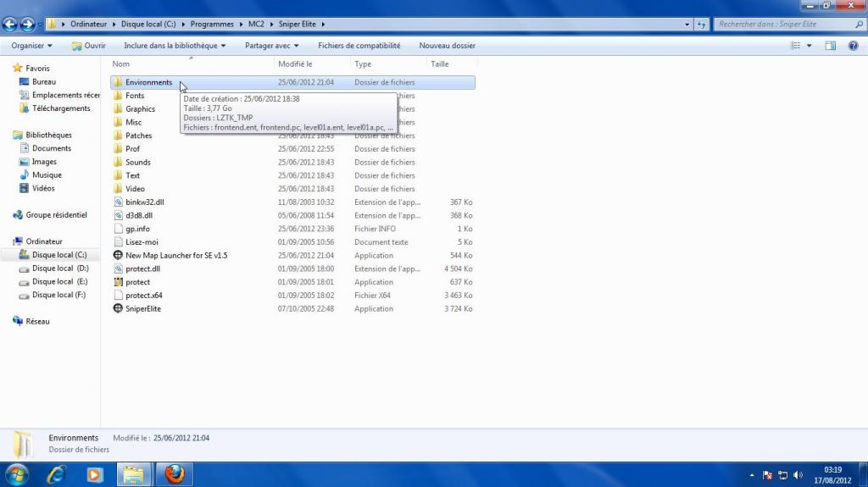Image resolution: width=868 pixels, height=487 pixels.
Task: Select the Patches folder row
Action: (292, 136)
